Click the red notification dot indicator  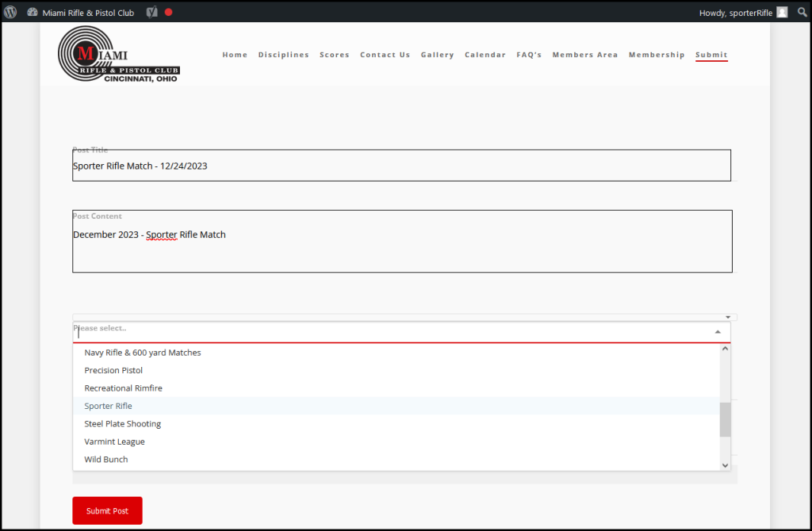(x=168, y=12)
